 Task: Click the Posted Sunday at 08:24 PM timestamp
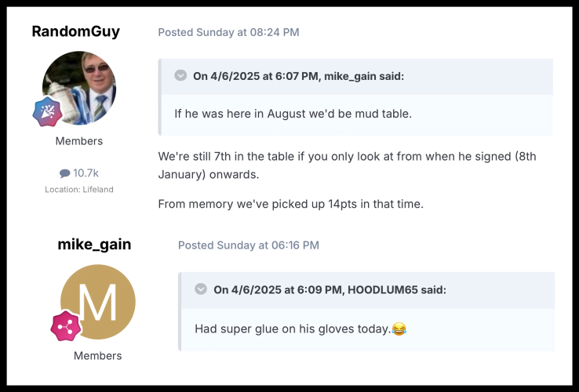click(228, 32)
